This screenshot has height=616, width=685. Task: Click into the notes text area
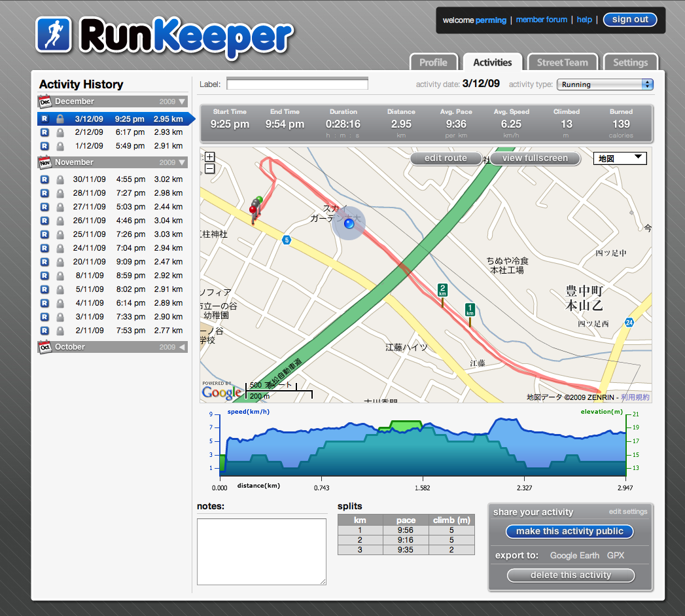(261, 552)
